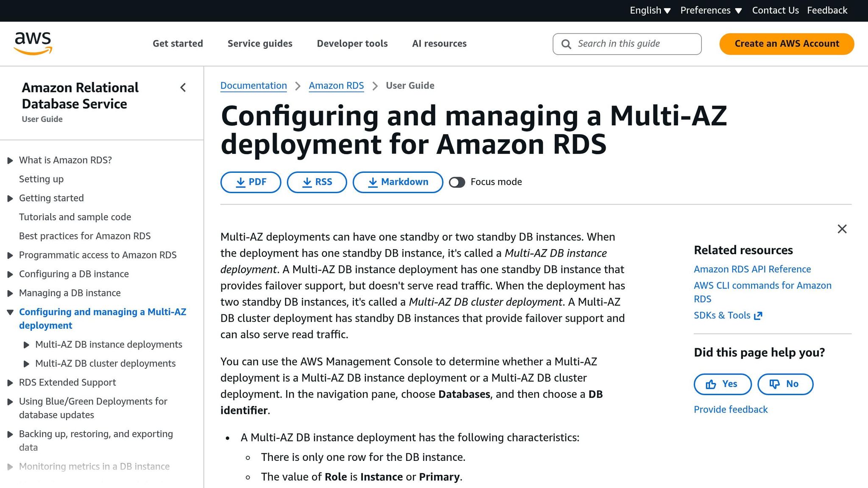This screenshot has height=488, width=868.
Task: Expand Using Blue/Green Deployments arrow
Action: pos(10,402)
